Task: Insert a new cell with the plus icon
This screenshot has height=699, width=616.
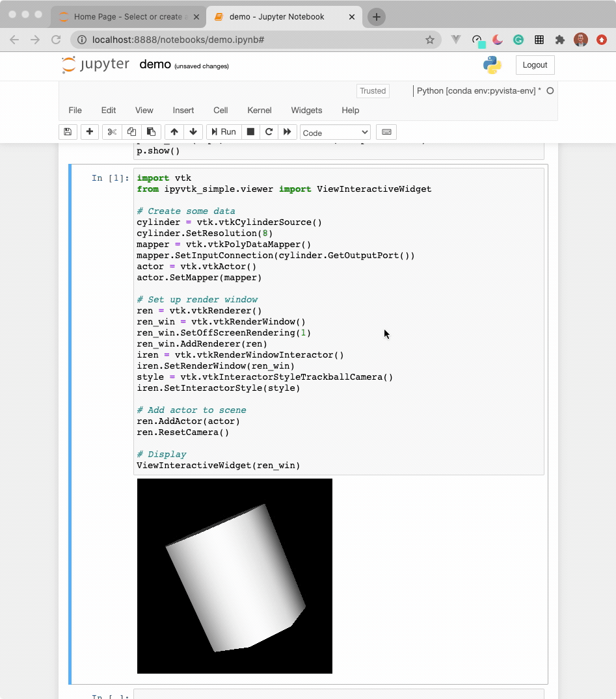Action: [90, 131]
